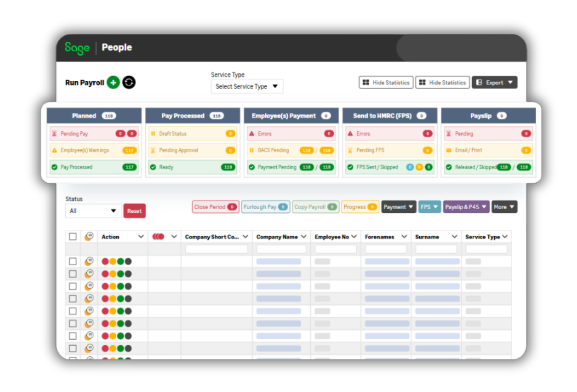Open the More menu

click(504, 207)
